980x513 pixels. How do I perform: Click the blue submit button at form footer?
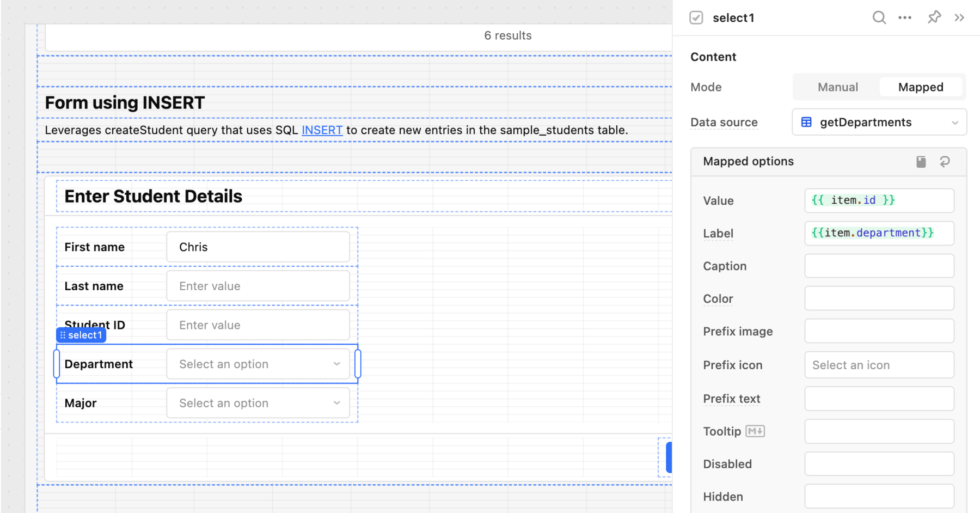tap(669, 457)
